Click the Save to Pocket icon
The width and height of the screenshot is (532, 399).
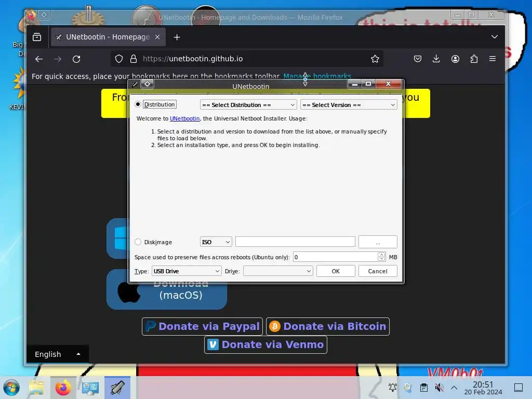(x=418, y=59)
